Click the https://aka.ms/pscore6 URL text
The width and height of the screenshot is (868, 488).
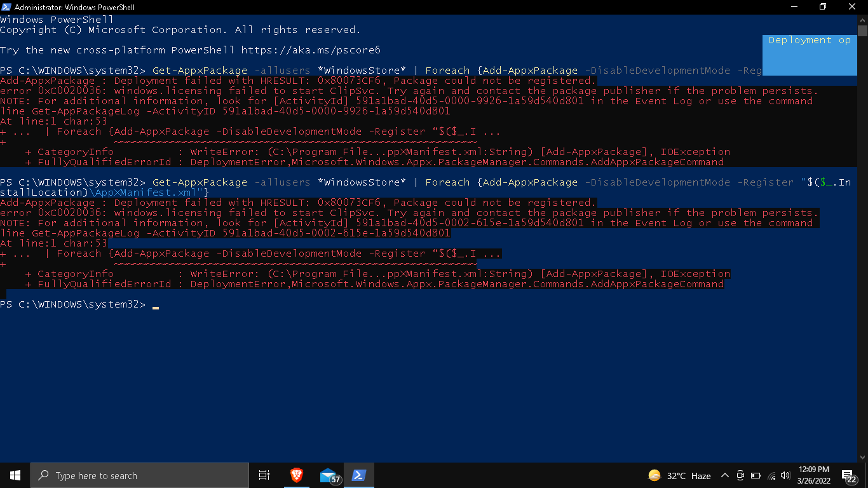[311, 50]
